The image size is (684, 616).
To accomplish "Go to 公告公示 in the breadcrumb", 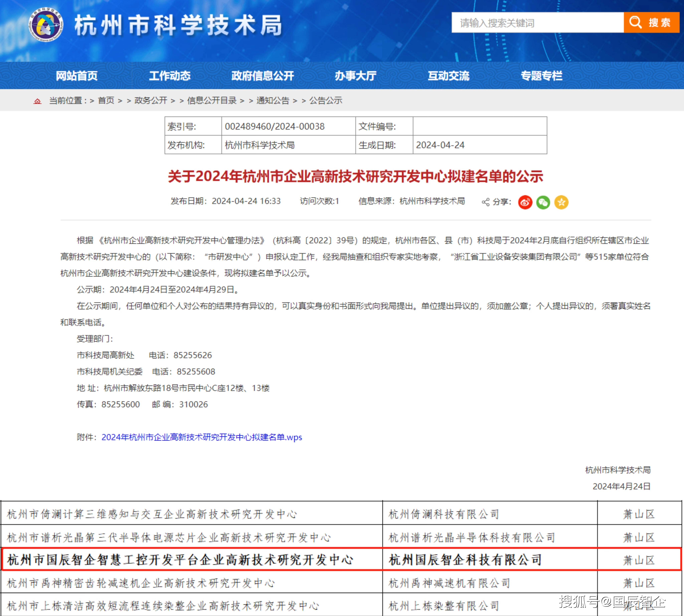I will point(326,101).
